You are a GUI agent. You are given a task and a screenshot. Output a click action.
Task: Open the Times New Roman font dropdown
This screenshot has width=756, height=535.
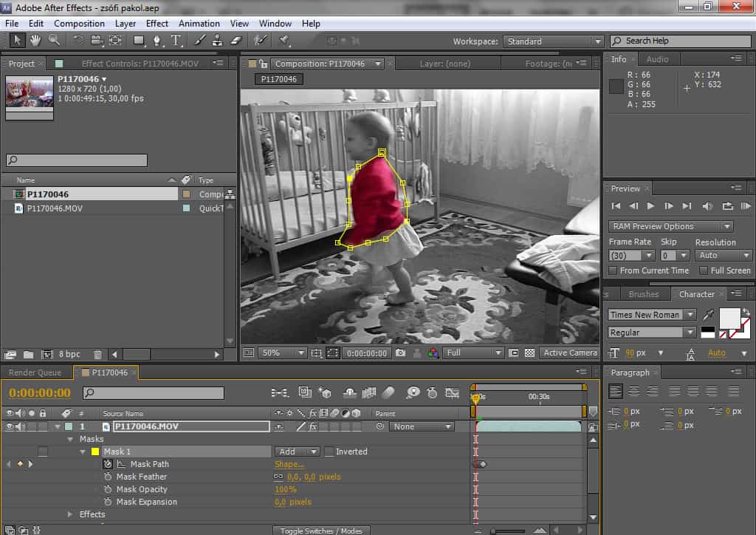tap(651, 315)
